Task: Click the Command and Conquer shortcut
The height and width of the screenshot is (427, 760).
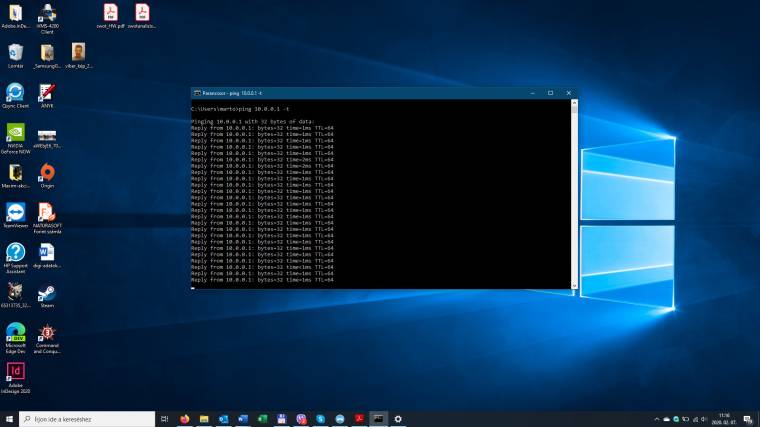Action: [x=47, y=333]
